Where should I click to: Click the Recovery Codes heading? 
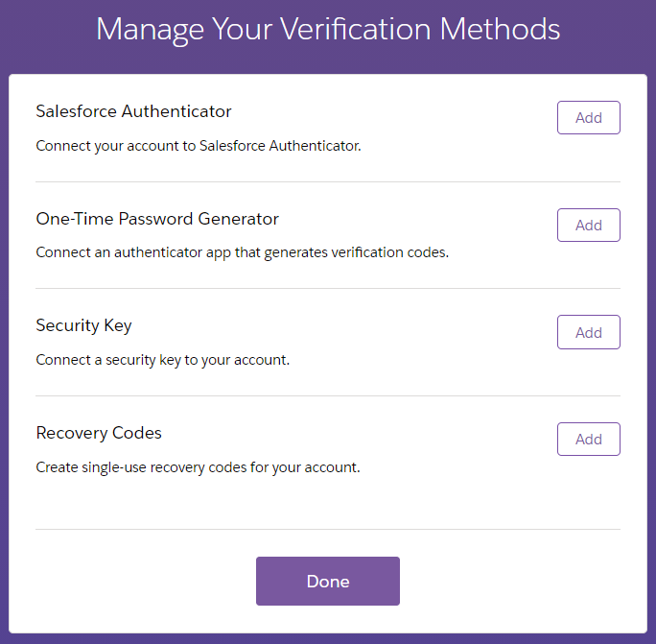point(99,433)
